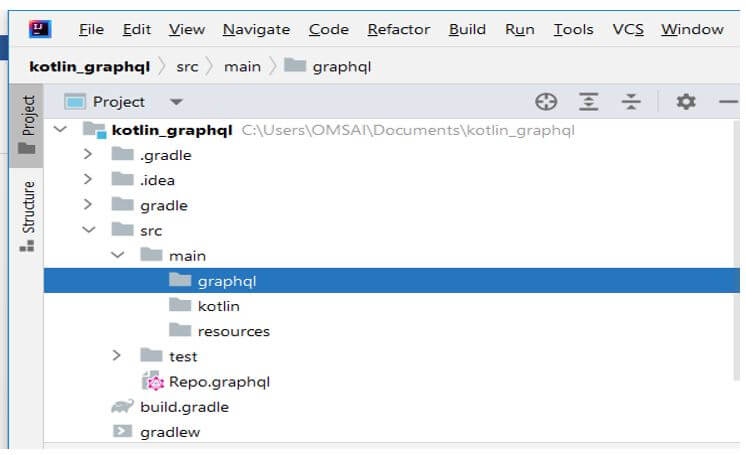Select the build.gradle file name
The height and width of the screenshot is (455, 746).
pyautogui.click(x=185, y=407)
